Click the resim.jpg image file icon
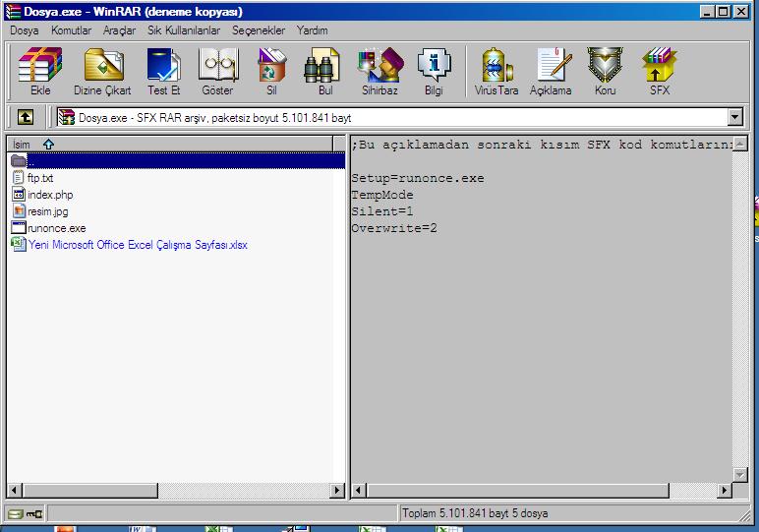The width and height of the screenshot is (759, 532). pyautogui.click(x=19, y=211)
